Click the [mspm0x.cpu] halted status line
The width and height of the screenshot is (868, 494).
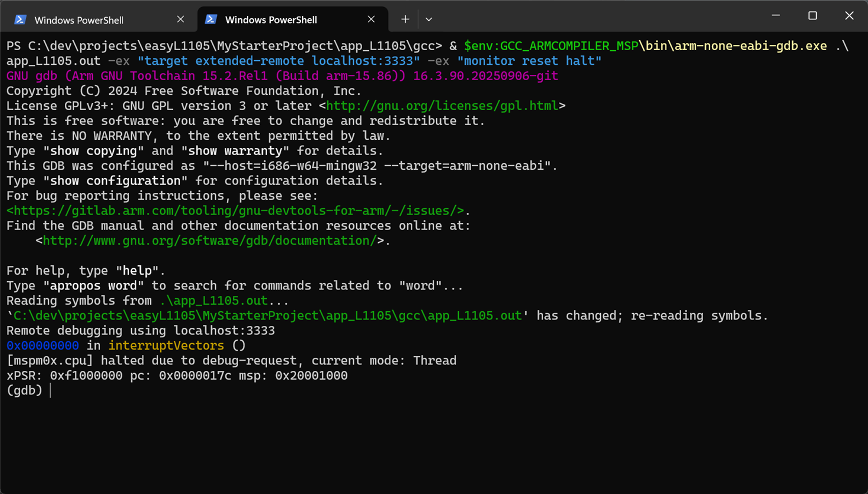click(232, 361)
